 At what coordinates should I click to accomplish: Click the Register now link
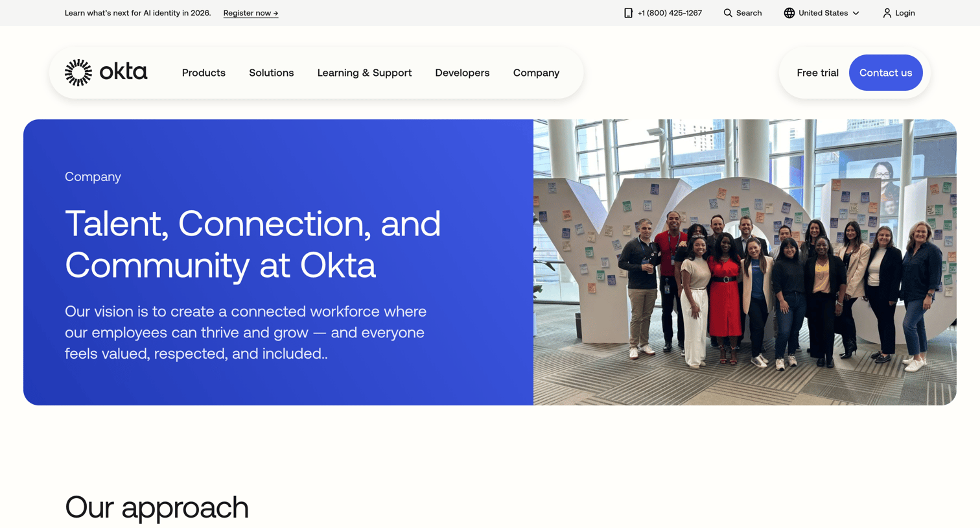251,13
